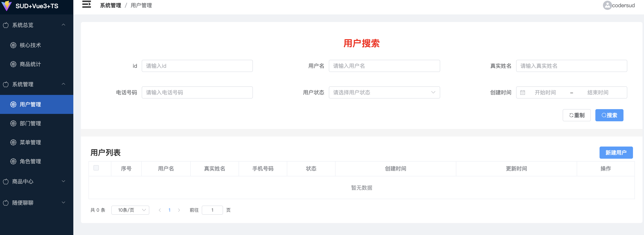Focus the 请输入真实姓名 input field
Viewport: 644px width, 235px height.
coord(571,66)
